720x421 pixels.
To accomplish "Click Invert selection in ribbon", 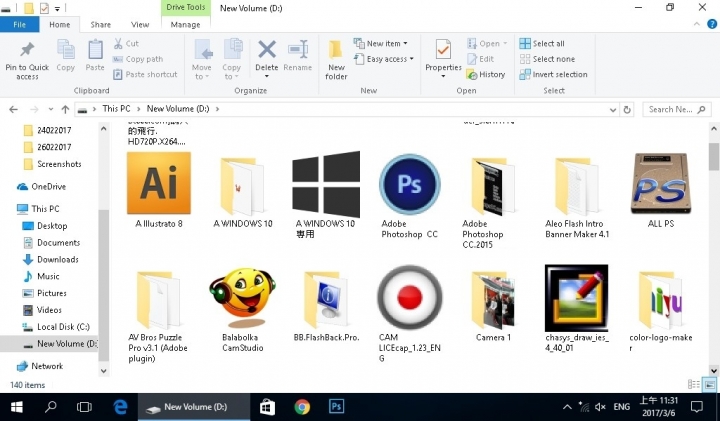I will click(553, 74).
